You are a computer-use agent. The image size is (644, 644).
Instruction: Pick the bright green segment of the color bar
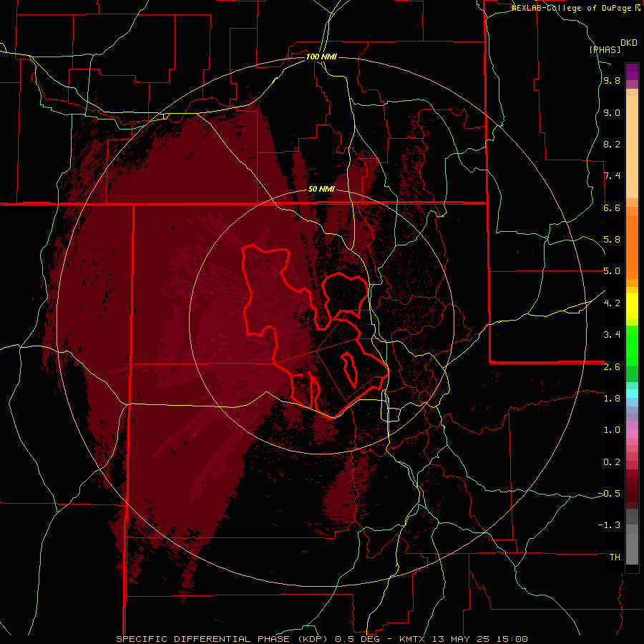pyautogui.click(x=632, y=346)
